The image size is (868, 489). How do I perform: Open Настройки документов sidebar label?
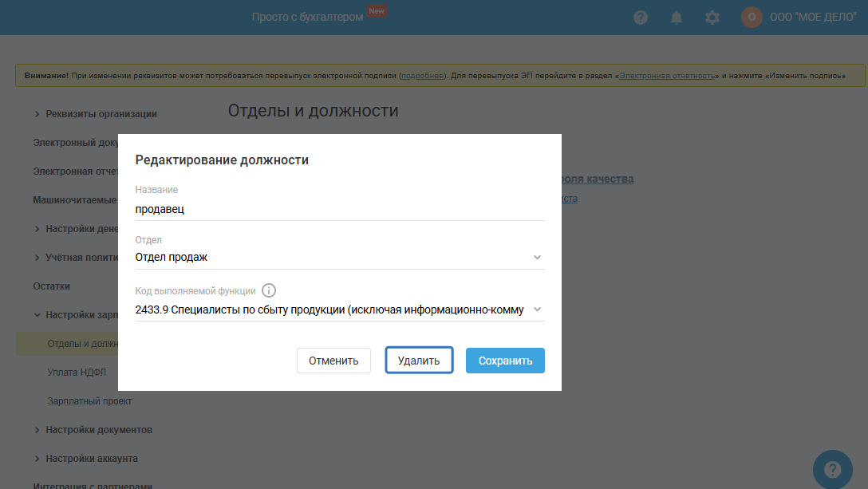click(x=99, y=430)
